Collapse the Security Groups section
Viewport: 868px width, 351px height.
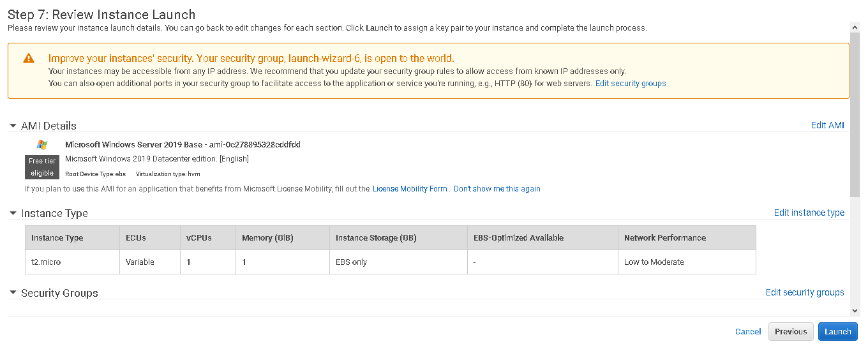click(x=13, y=293)
